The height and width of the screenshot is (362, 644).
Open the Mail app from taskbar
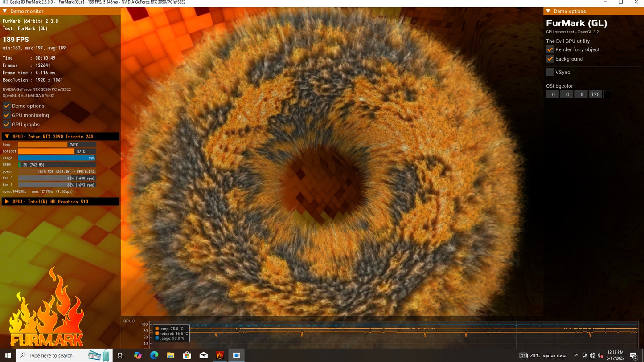204,355
